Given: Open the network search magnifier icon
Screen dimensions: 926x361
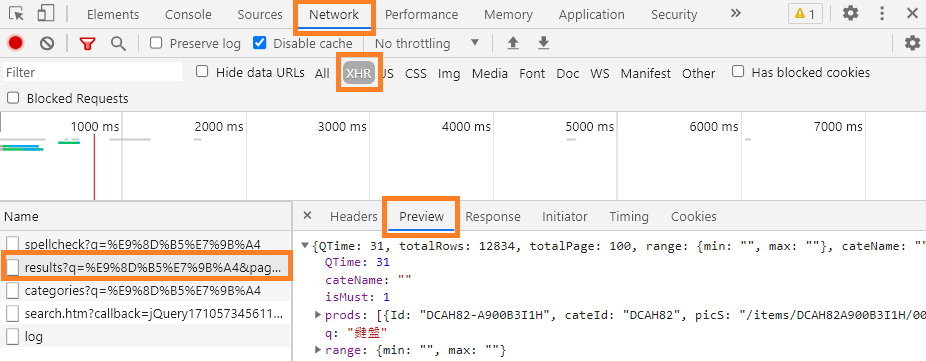Looking at the screenshot, I should pyautogui.click(x=119, y=43).
